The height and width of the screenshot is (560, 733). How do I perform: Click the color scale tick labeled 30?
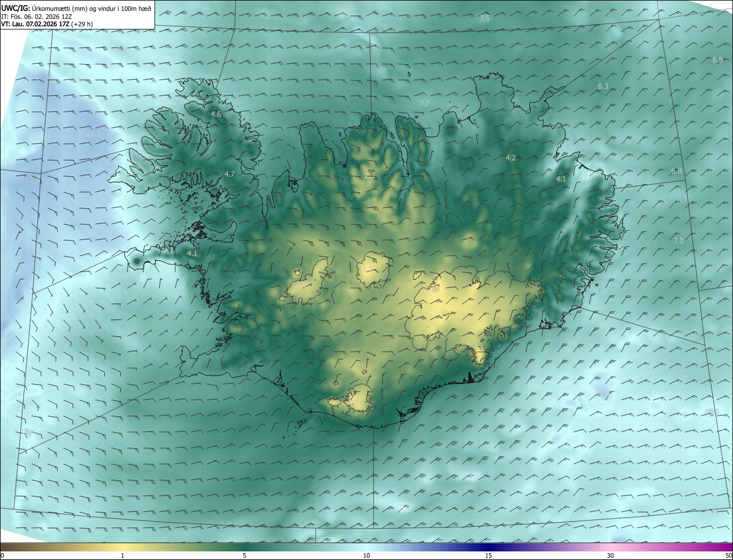pyautogui.click(x=610, y=556)
